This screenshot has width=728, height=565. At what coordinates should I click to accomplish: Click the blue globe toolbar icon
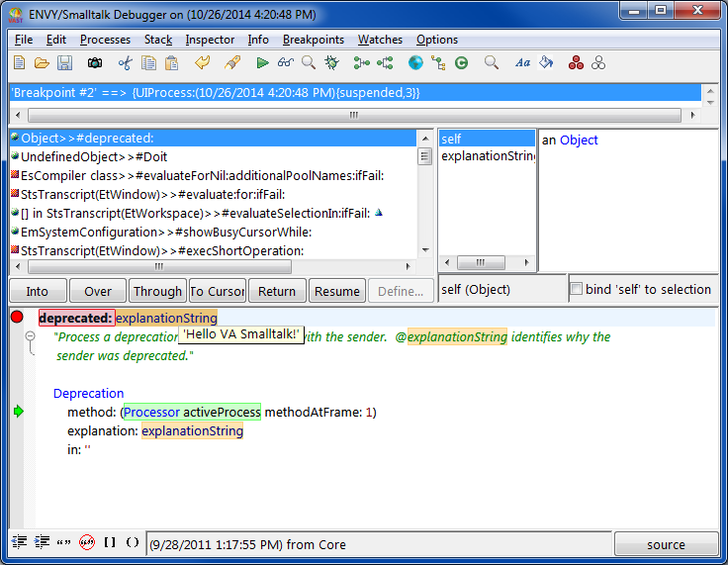[x=415, y=63]
